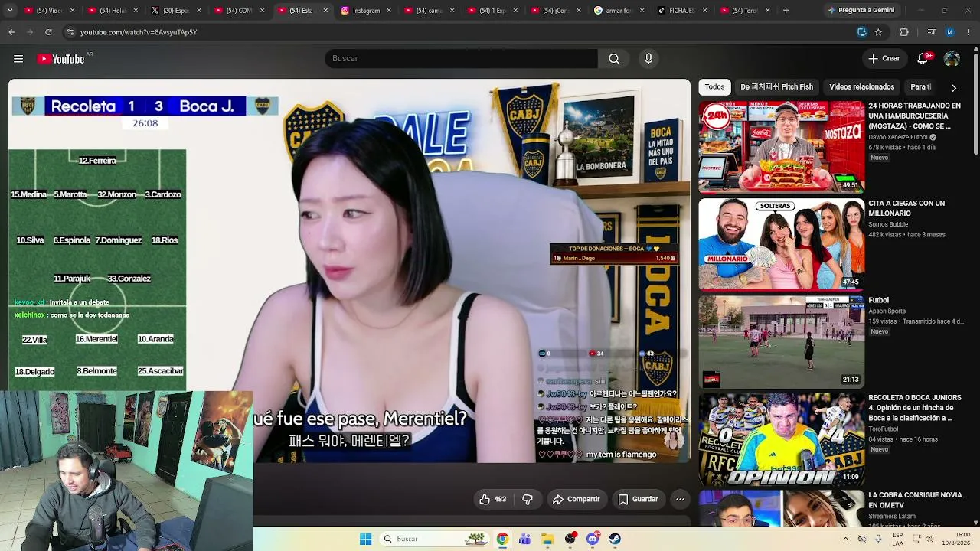
Task: Open the Windows Start menu
Action: [366, 539]
